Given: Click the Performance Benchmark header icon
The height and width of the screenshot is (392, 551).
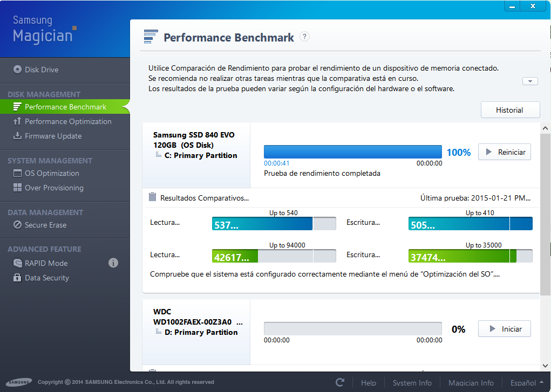Looking at the screenshot, I should [x=151, y=37].
